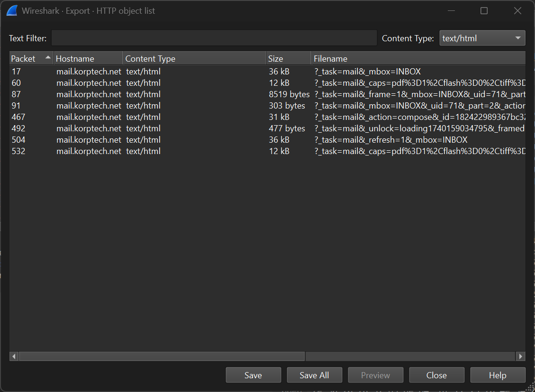Click the 303 bytes size cell
The height and width of the screenshot is (392, 535).
[287, 106]
